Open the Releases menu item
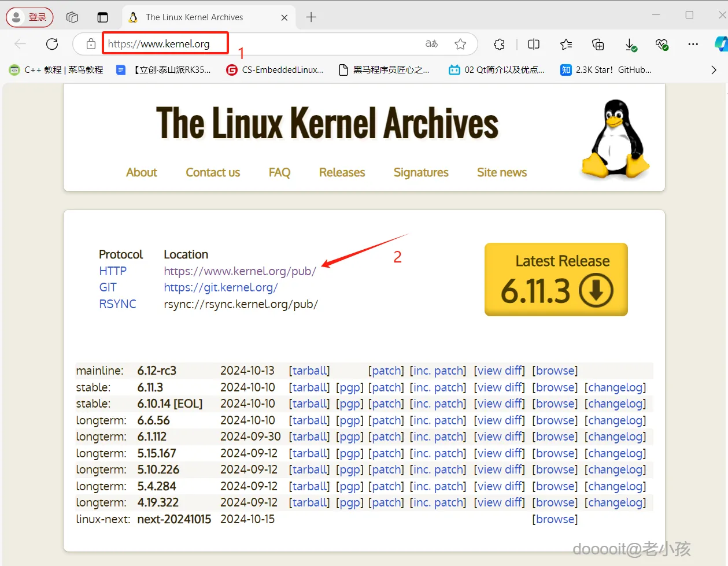The width and height of the screenshot is (728, 566). pos(342,172)
